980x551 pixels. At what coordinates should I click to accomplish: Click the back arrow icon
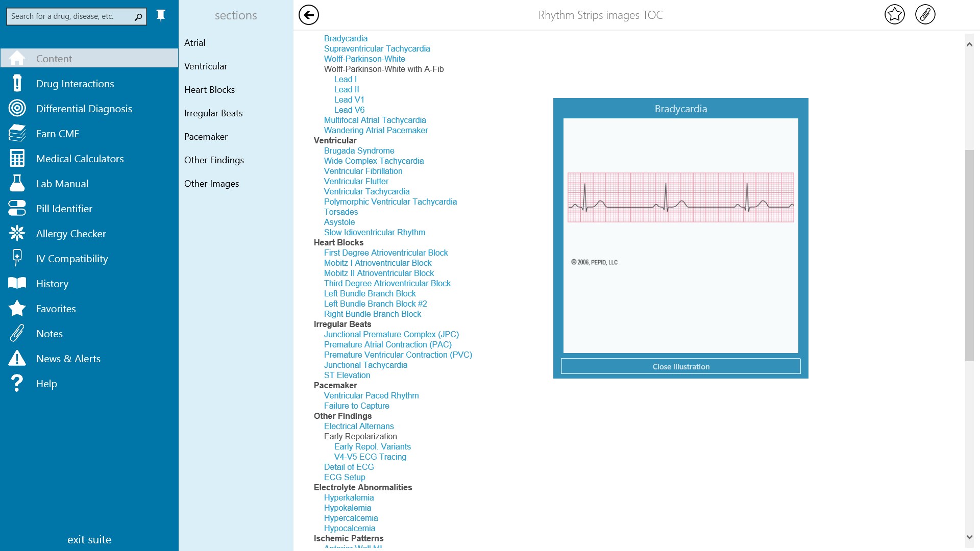tap(308, 15)
